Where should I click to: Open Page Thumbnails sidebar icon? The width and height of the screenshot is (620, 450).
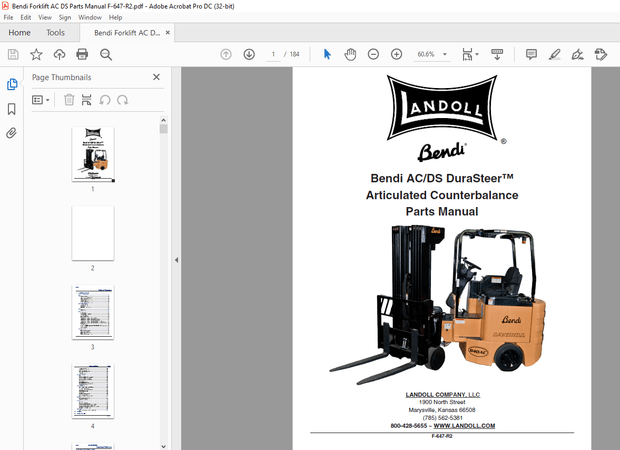click(x=12, y=84)
